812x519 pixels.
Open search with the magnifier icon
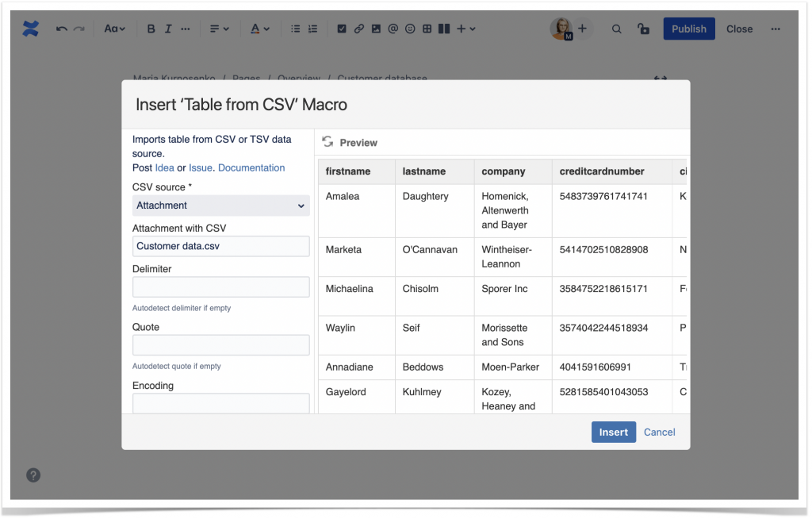(x=616, y=29)
